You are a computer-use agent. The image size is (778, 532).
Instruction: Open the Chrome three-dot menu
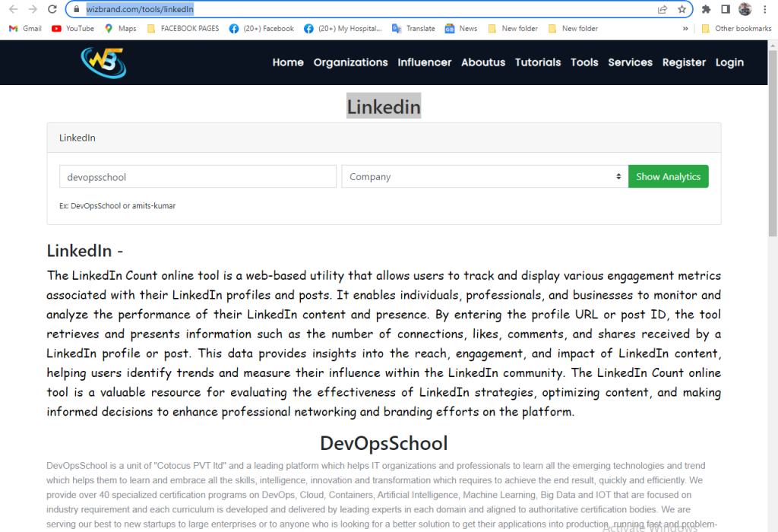click(765, 9)
